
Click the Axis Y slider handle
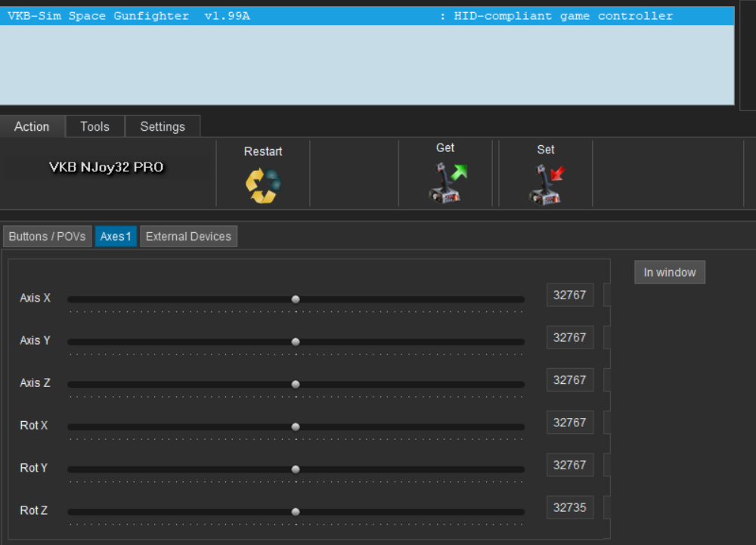[296, 342]
